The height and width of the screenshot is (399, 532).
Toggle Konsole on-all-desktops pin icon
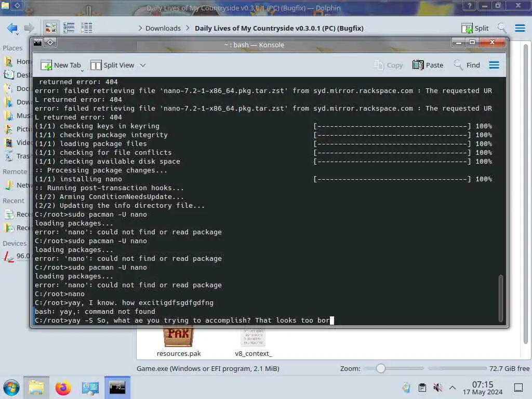click(x=50, y=43)
